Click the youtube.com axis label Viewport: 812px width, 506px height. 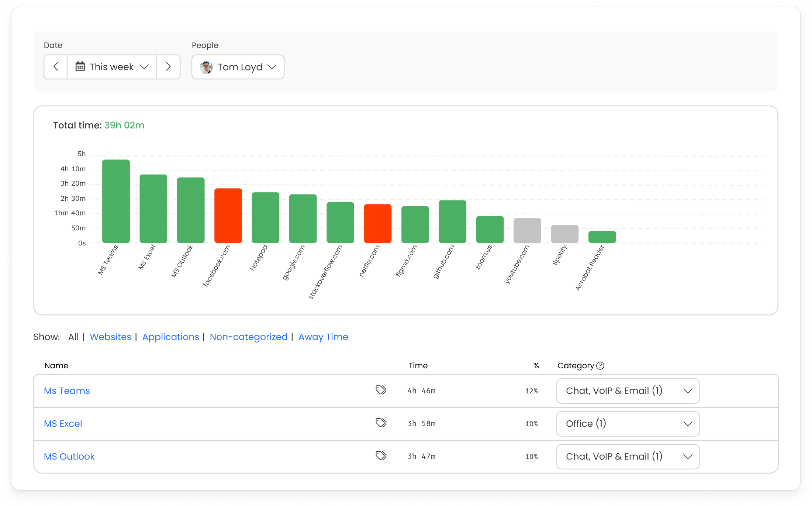pyautogui.click(x=517, y=264)
